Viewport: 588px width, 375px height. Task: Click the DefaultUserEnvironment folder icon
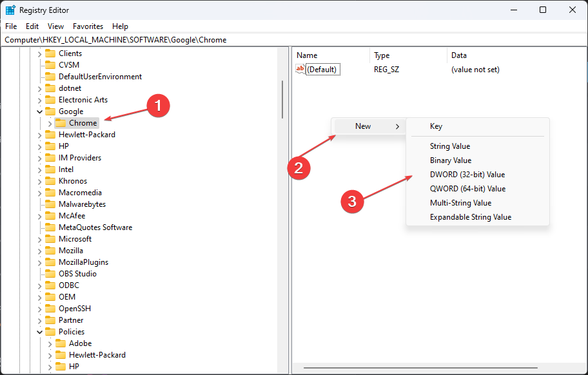click(50, 77)
